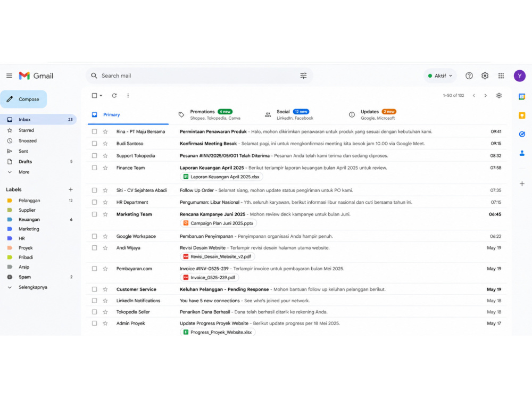Open the main menu hamburger icon
The height and width of the screenshot is (399, 532).
[x=9, y=76]
